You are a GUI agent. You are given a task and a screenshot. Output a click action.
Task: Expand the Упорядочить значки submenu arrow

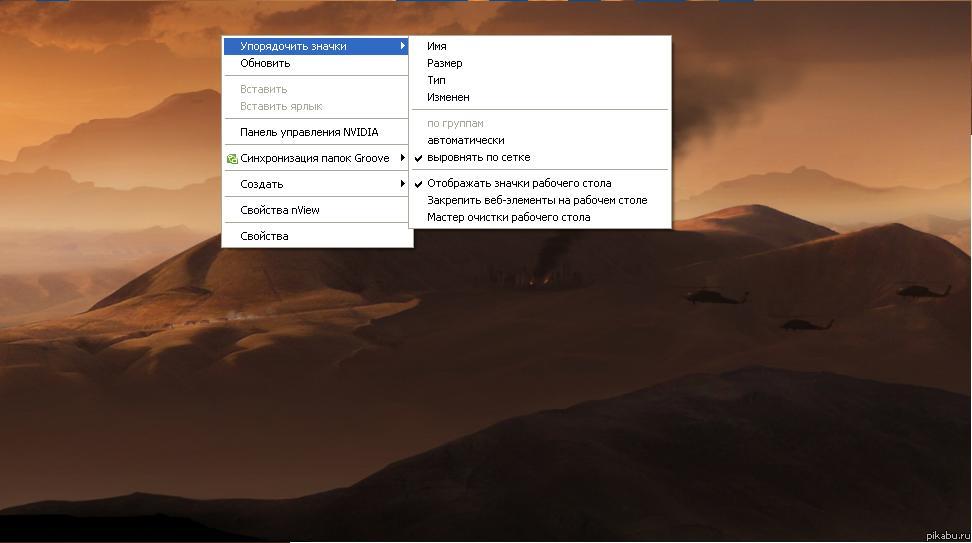coord(403,46)
